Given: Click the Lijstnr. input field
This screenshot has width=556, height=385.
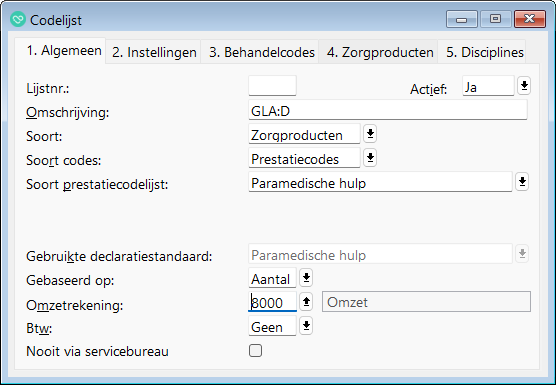Looking at the screenshot, I should coord(272,85).
